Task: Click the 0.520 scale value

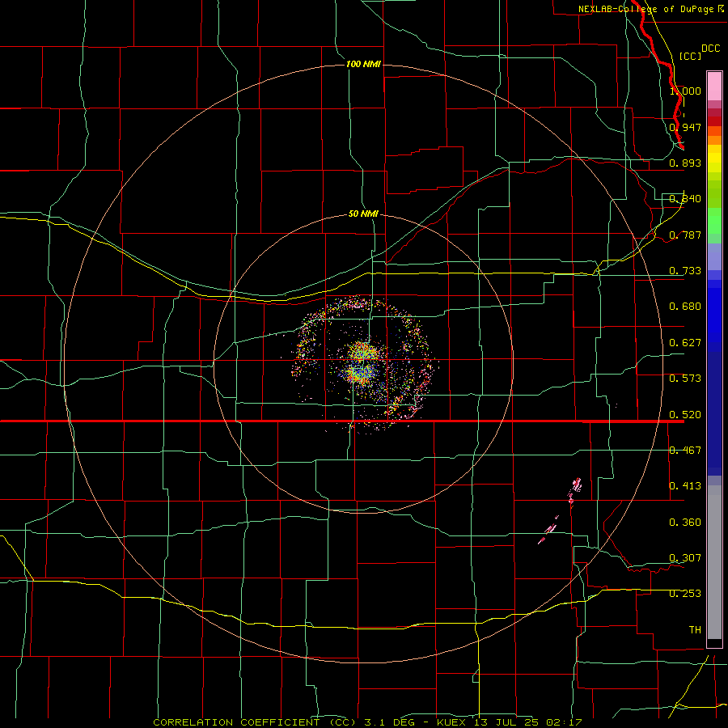Action: (x=685, y=415)
